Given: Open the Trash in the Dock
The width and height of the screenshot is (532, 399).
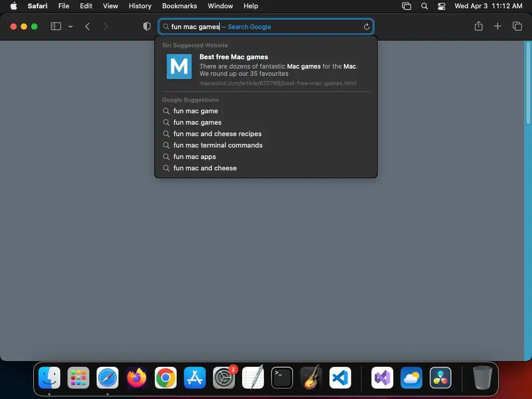Looking at the screenshot, I should click(482, 378).
